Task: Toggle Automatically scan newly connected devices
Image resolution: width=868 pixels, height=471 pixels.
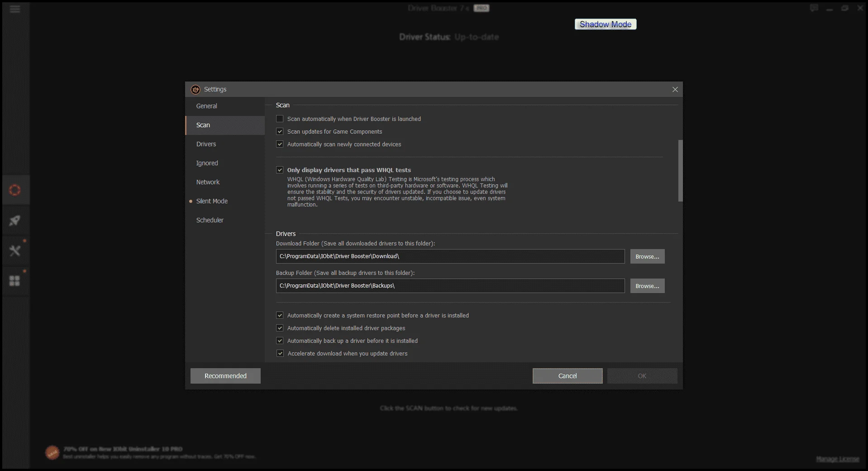Action: [280, 144]
